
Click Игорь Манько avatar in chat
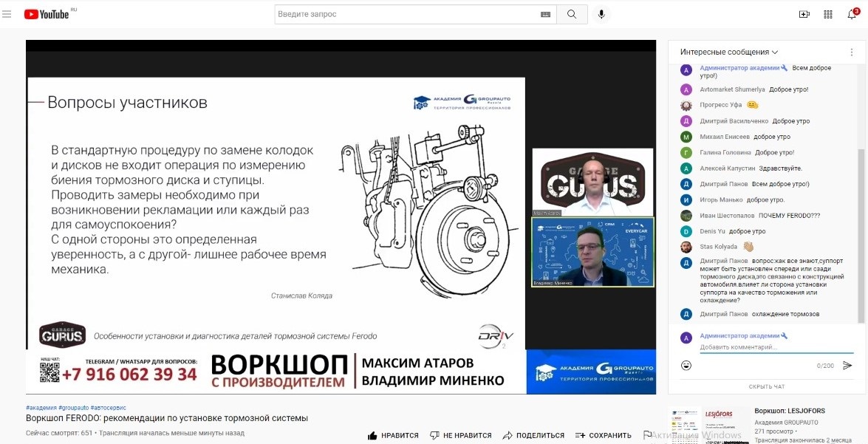(686, 200)
